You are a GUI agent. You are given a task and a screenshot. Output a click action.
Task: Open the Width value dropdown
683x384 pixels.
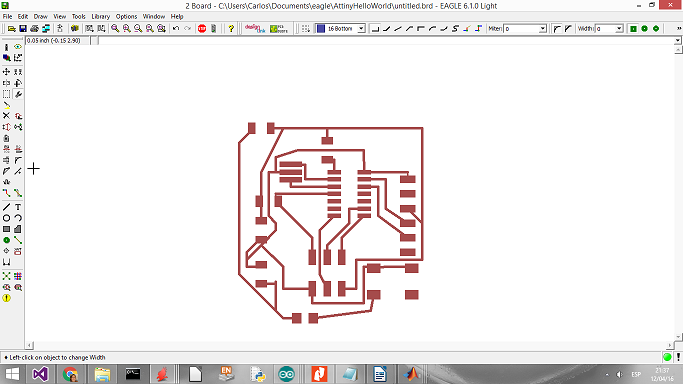click(x=619, y=29)
